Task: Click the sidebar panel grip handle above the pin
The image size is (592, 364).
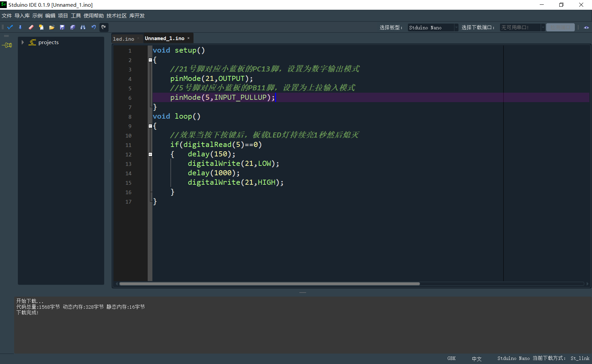Action: pos(6,36)
